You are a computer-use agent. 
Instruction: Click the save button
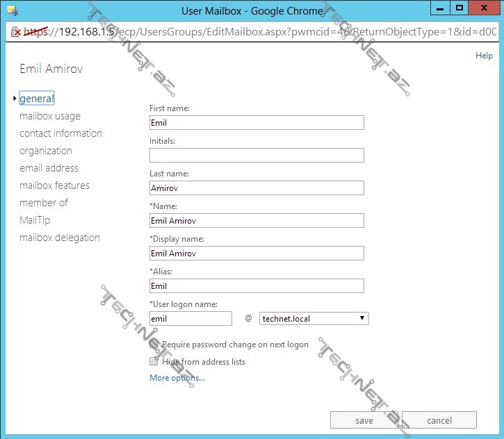(x=364, y=420)
